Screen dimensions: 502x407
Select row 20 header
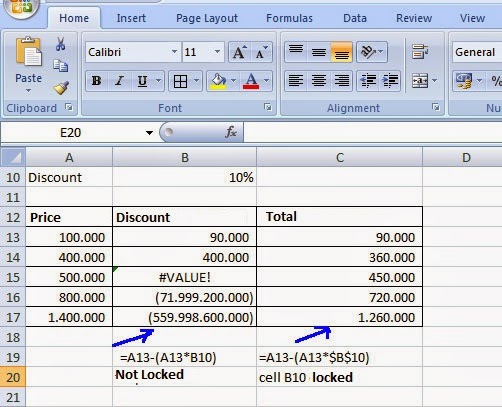[13, 377]
